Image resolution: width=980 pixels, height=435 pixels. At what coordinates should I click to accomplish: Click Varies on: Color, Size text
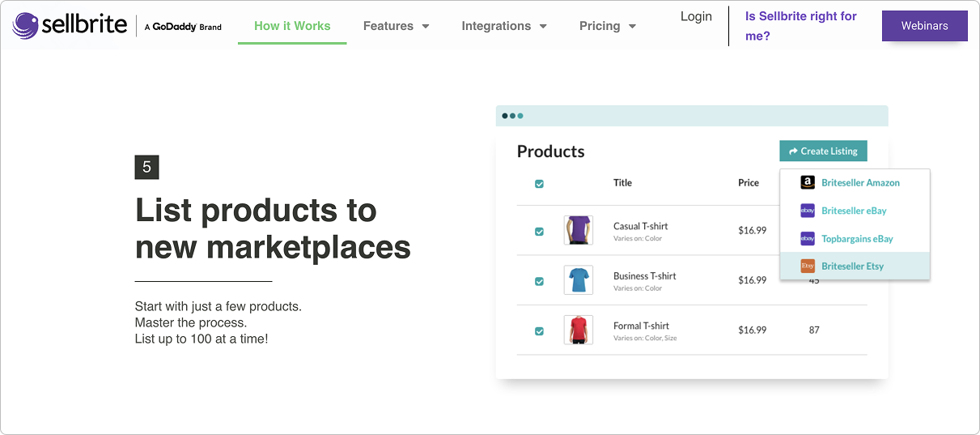tap(645, 338)
